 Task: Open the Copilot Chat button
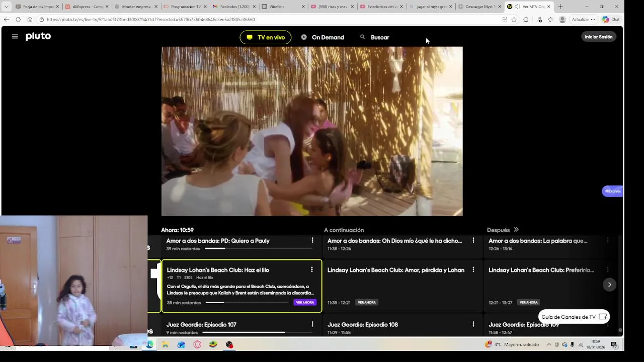coord(611,19)
